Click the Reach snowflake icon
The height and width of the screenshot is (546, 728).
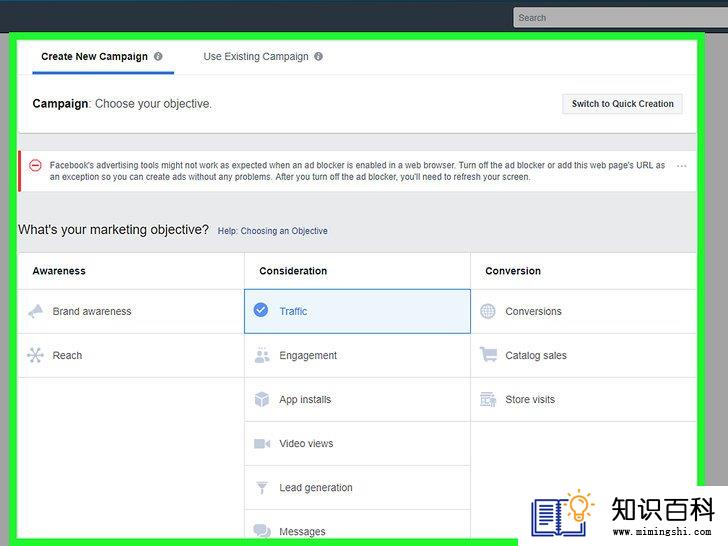(36, 355)
